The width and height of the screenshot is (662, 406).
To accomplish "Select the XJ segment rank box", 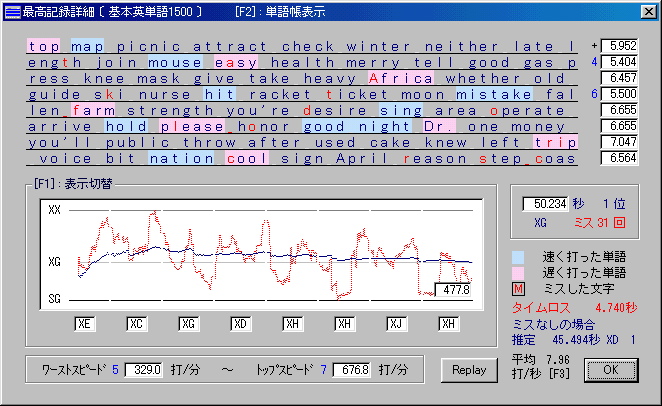I will coord(396,324).
